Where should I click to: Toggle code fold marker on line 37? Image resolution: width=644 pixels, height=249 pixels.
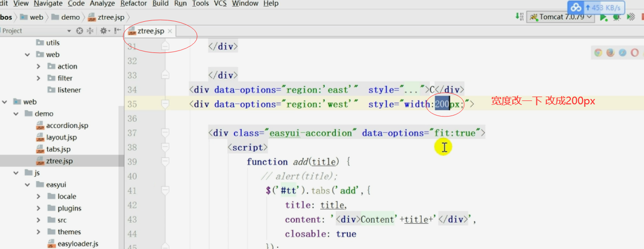tap(166, 133)
